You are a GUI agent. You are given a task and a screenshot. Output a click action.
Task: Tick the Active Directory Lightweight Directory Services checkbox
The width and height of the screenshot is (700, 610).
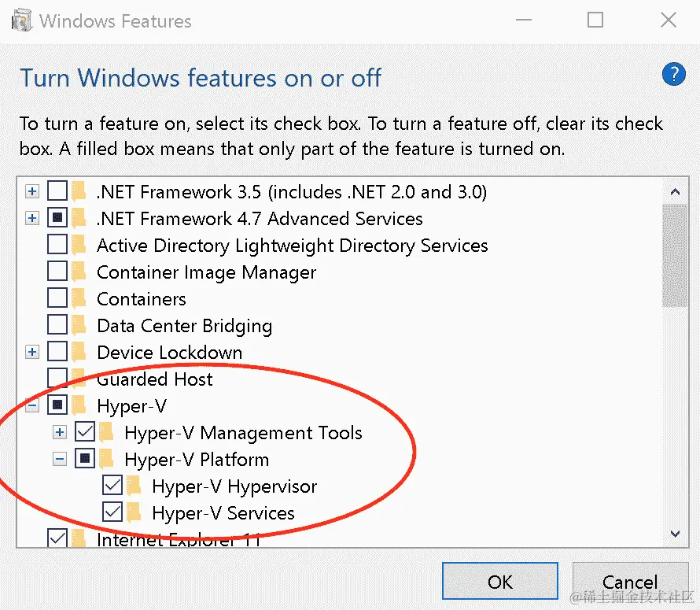[57, 246]
